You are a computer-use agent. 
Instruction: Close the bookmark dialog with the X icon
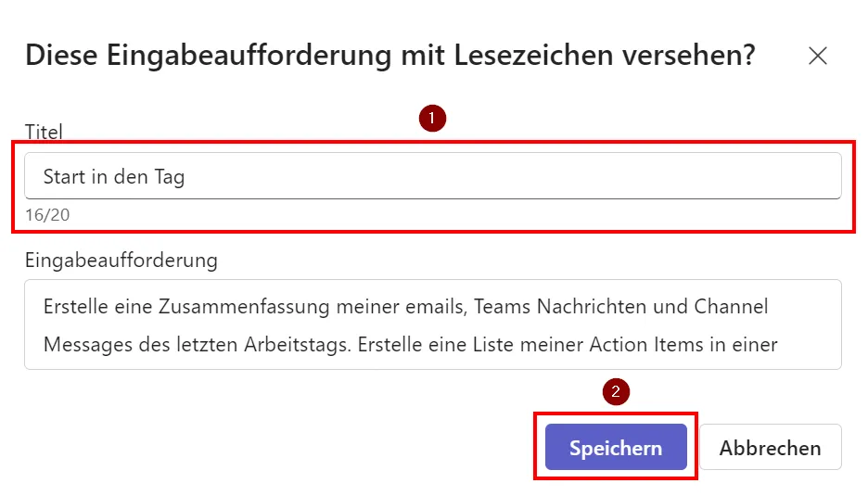click(817, 56)
